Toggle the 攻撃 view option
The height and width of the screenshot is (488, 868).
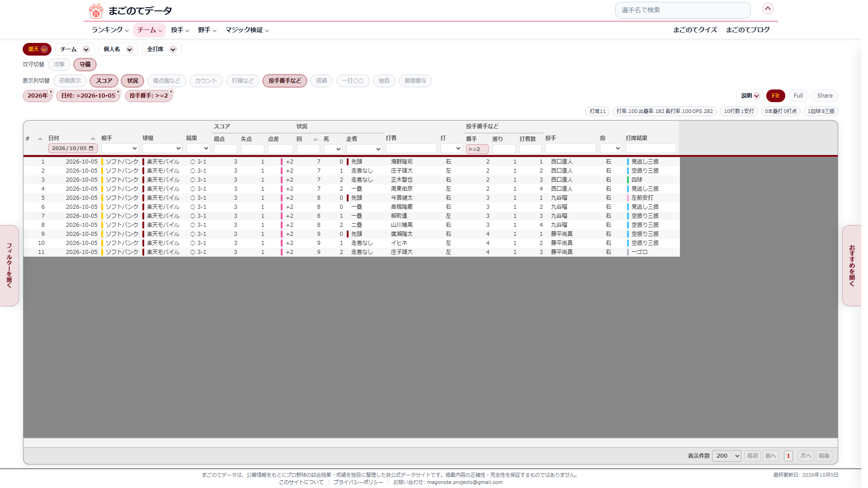(59, 65)
